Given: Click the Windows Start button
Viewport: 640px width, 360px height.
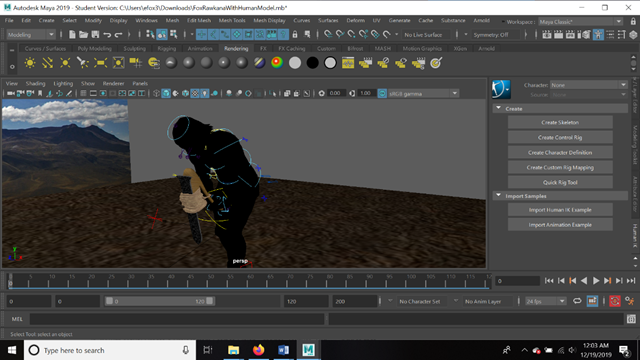Looking at the screenshot, I should click(12, 350).
